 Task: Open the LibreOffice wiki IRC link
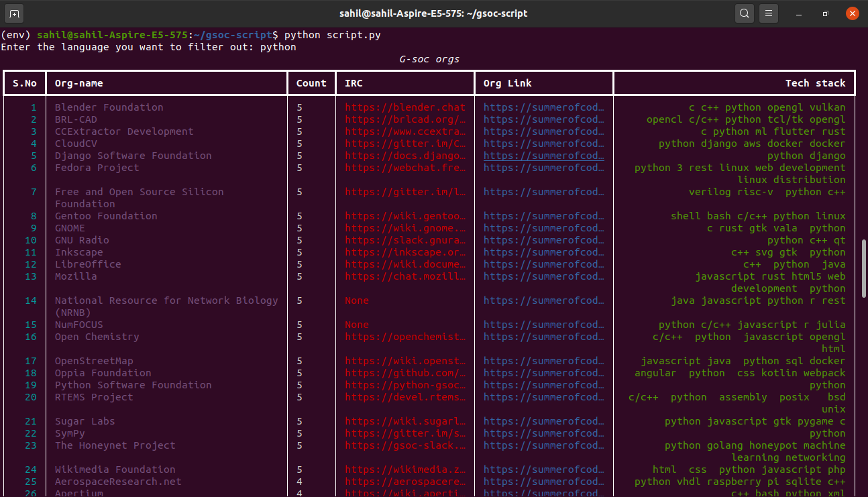(x=405, y=264)
